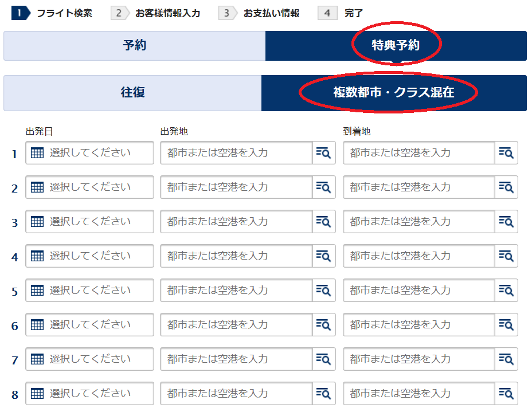
Task: Open calendar icon for row 8 departure date
Action: point(37,394)
